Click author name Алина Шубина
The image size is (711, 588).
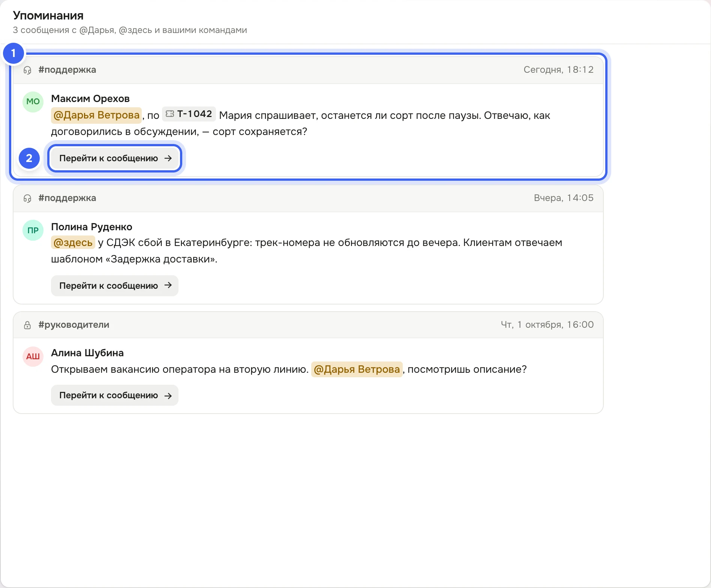[x=87, y=353]
